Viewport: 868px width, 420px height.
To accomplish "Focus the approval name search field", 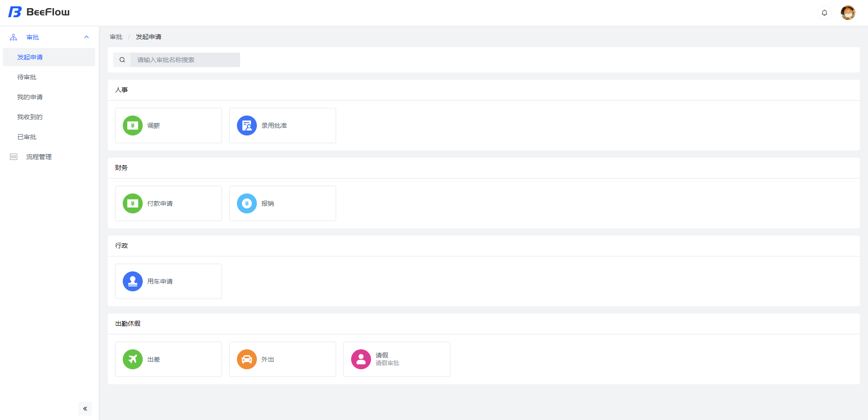I will pos(185,60).
